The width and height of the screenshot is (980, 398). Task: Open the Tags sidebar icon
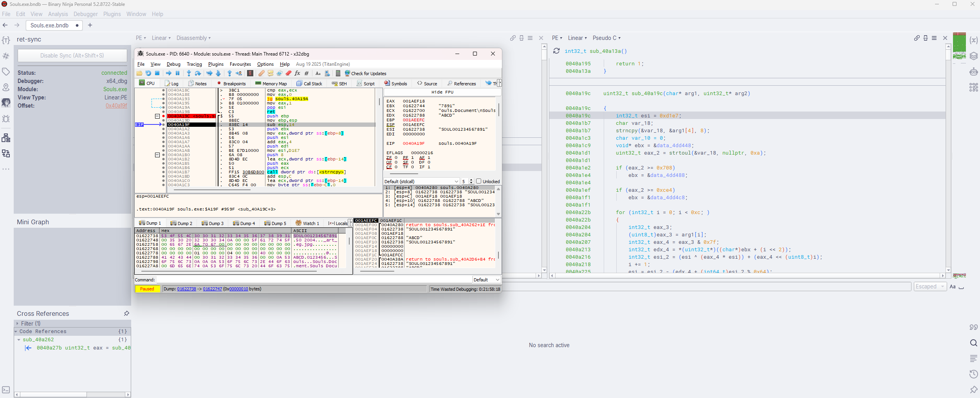click(x=6, y=72)
